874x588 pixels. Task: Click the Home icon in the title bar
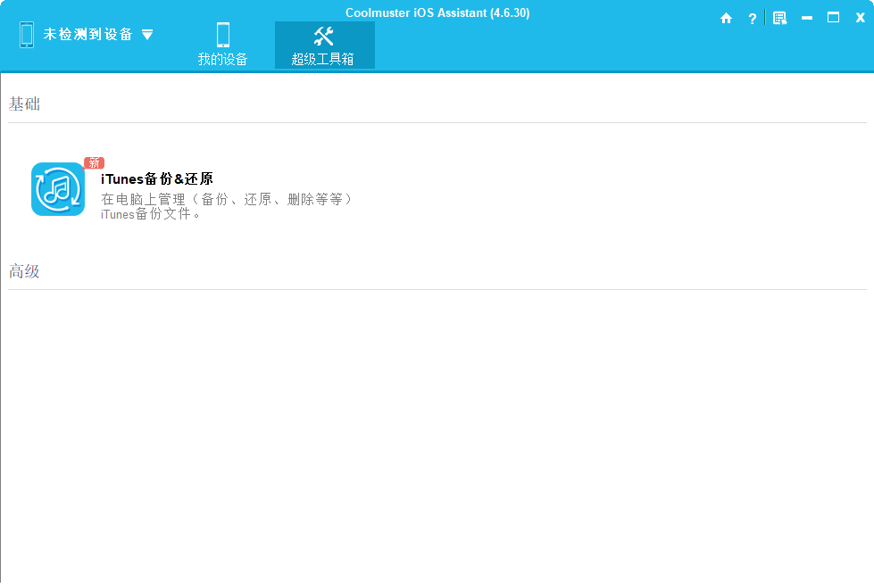726,17
